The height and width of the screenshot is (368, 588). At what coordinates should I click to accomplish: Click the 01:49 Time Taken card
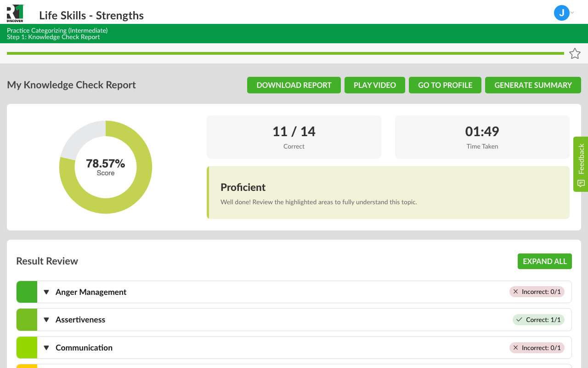pos(482,137)
